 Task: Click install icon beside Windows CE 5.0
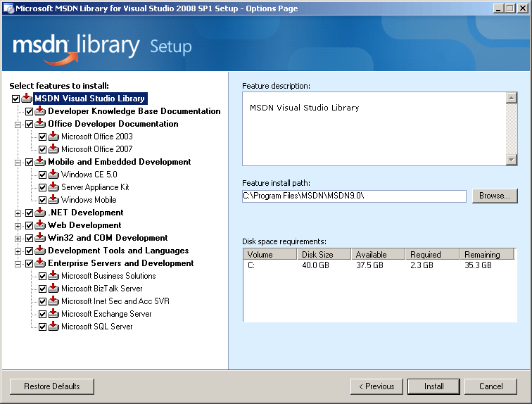click(53, 175)
